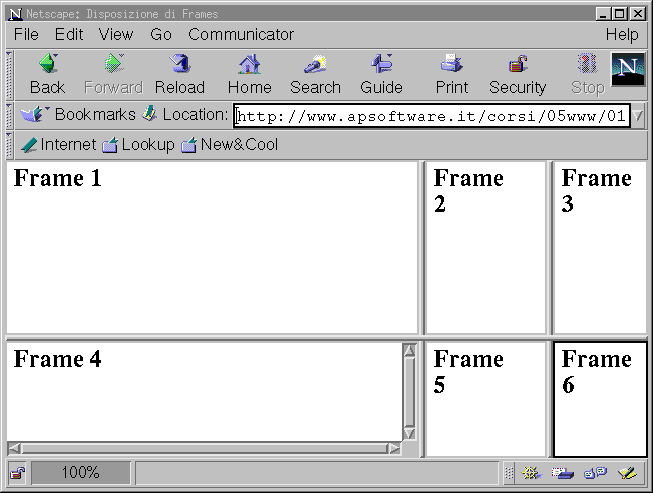The width and height of the screenshot is (653, 493).
Task: Print the current page
Action: coord(452,74)
